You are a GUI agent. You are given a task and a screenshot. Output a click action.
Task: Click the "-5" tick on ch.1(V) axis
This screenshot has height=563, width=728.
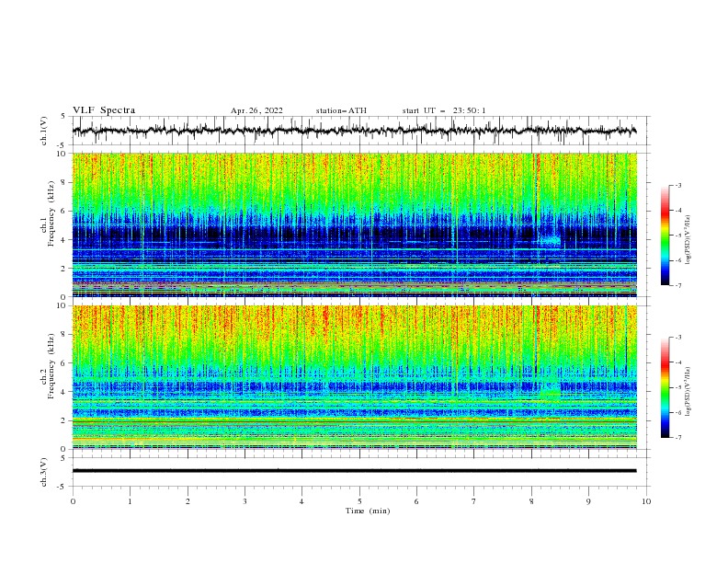(63, 145)
